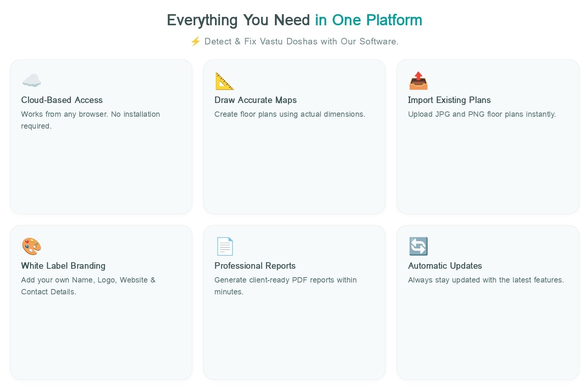Click "Create floor plans using actual dimensions" text
Viewport: 588px width, 392px height.
point(290,114)
